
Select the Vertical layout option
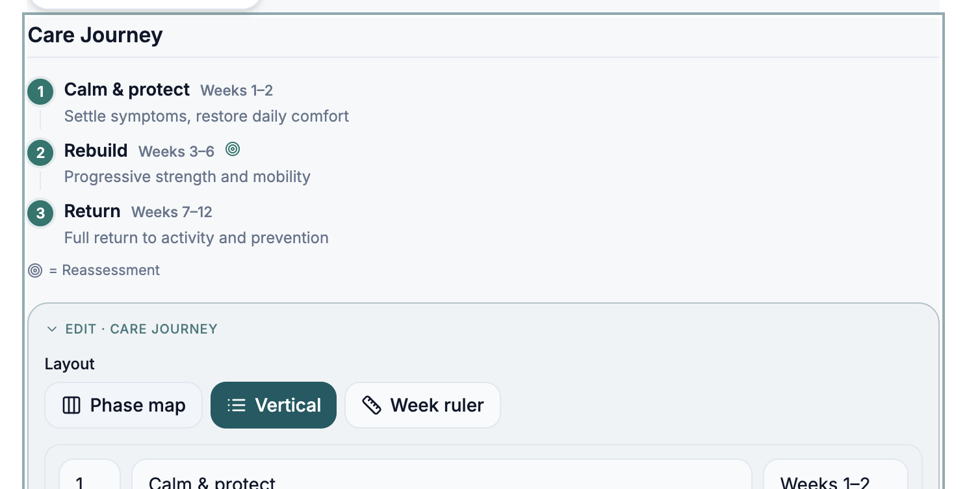[274, 405]
